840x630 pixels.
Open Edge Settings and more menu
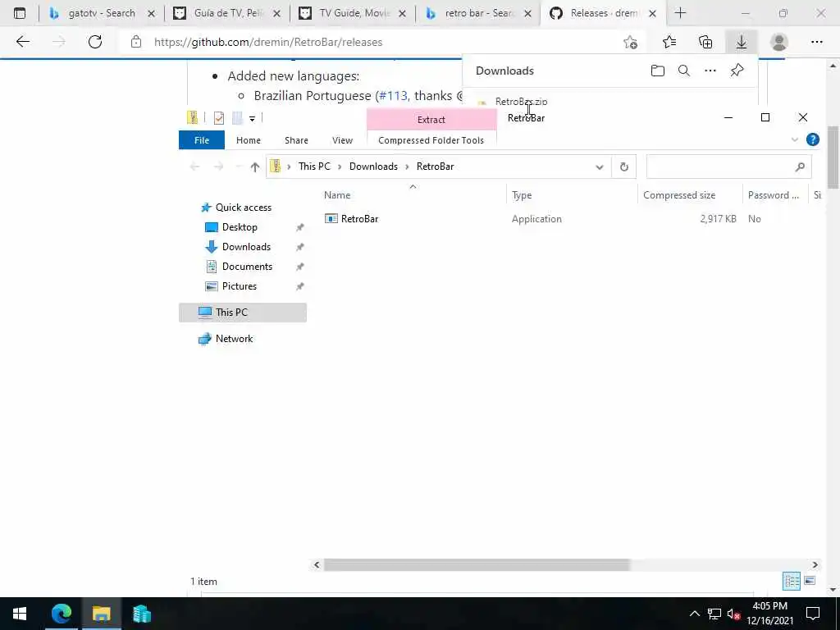pos(816,42)
